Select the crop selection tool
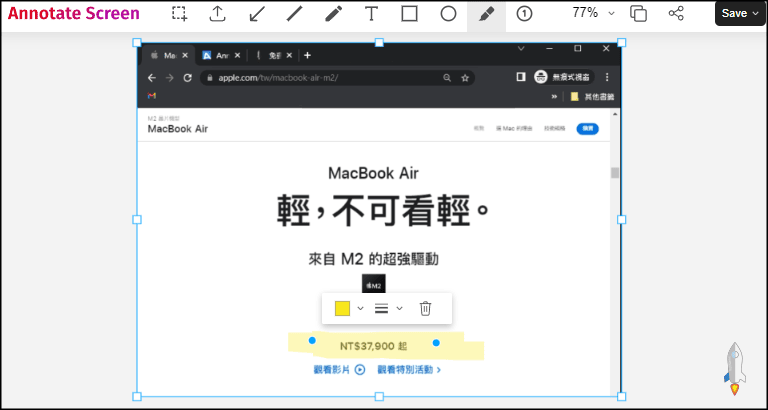This screenshot has width=768, height=410. (x=180, y=14)
